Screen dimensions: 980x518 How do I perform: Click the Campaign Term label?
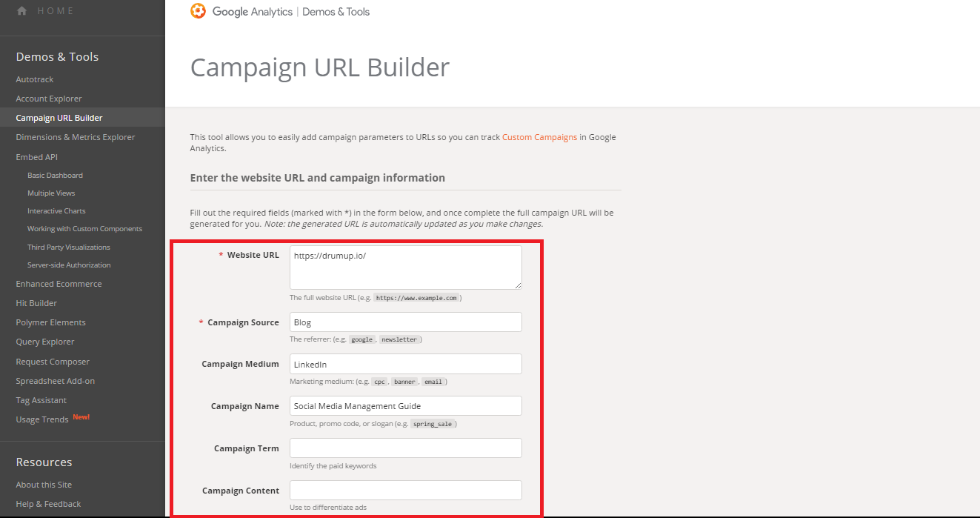click(x=247, y=448)
